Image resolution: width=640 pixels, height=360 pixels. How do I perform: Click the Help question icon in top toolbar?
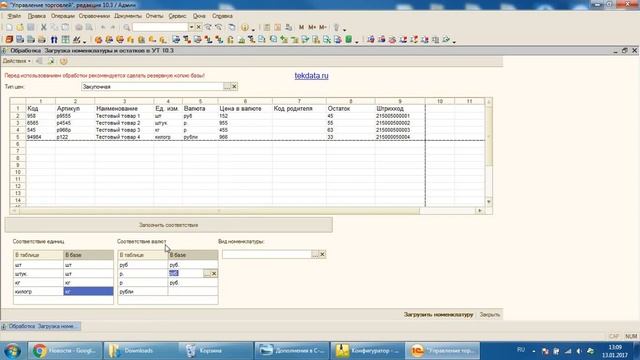pyautogui.click(x=244, y=27)
